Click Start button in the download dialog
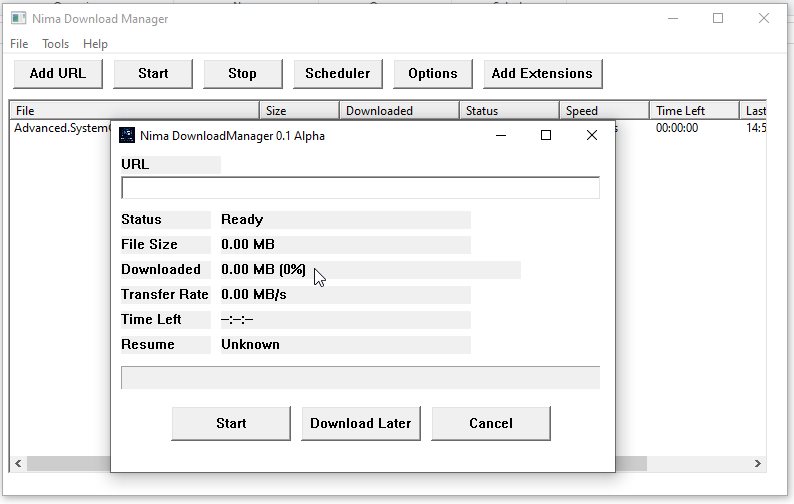The height and width of the screenshot is (504, 794). point(231,423)
